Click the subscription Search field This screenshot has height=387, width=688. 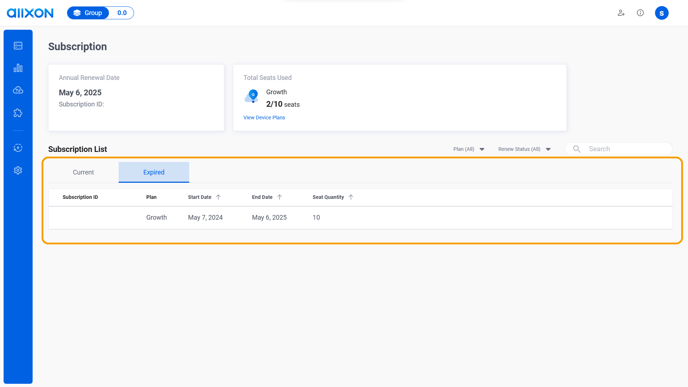pyautogui.click(x=619, y=149)
